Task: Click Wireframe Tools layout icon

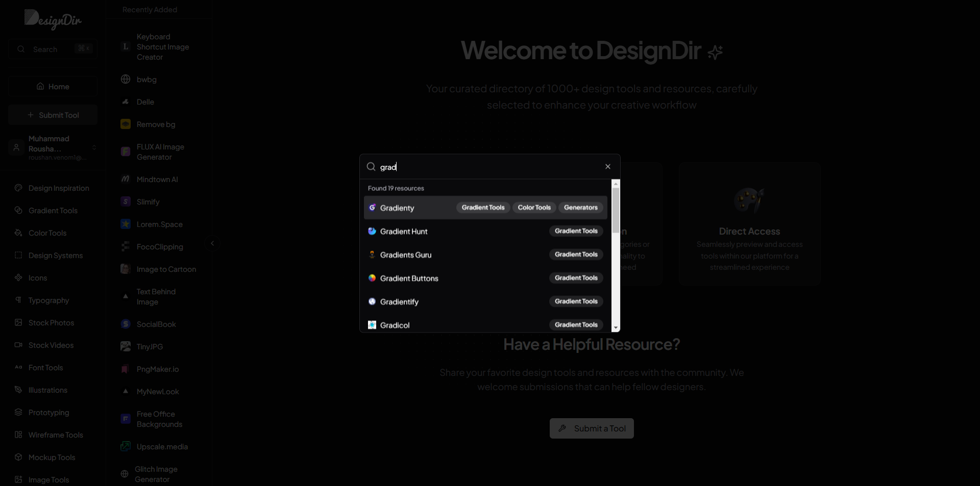Action: click(x=18, y=434)
